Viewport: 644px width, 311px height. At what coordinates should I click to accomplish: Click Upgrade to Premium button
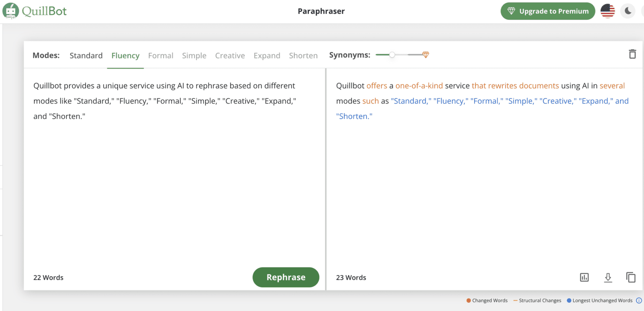pos(548,11)
